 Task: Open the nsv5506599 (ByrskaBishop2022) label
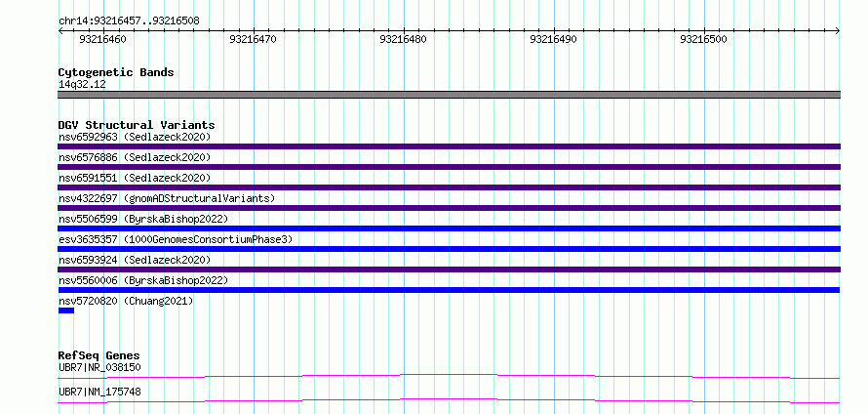[x=142, y=219]
